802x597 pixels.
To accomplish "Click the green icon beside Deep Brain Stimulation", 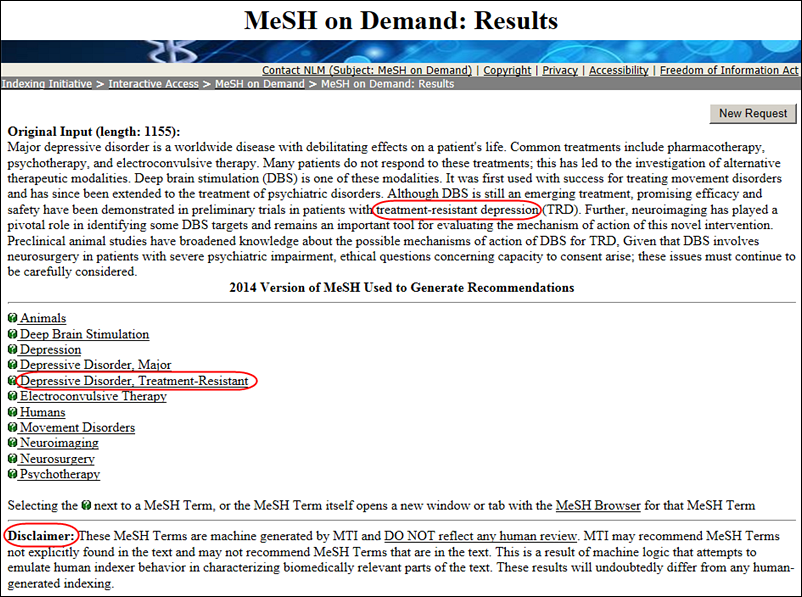I will 13,334.
